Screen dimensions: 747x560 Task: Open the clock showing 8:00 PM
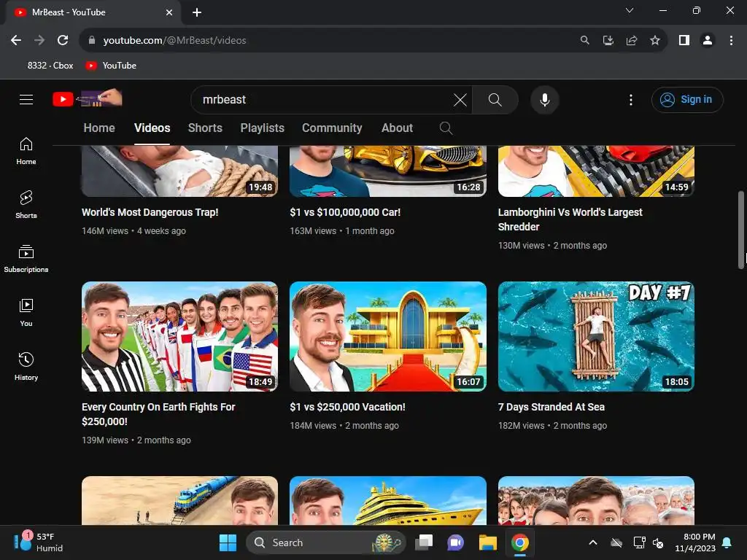[694, 542]
